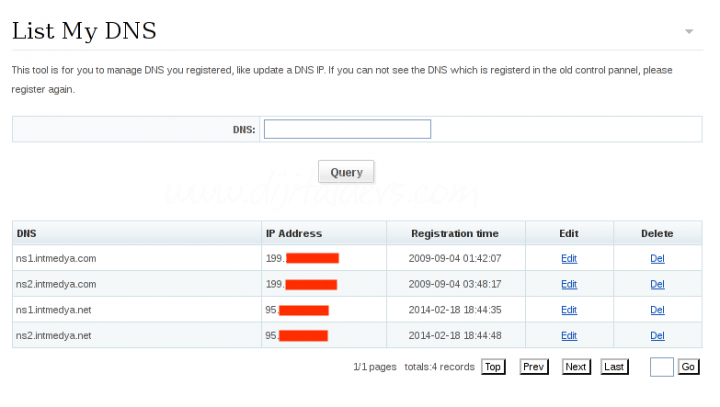Click Del for ns2.intmedya.net
Image resolution: width=720 pixels, height=407 pixels.
(x=657, y=336)
